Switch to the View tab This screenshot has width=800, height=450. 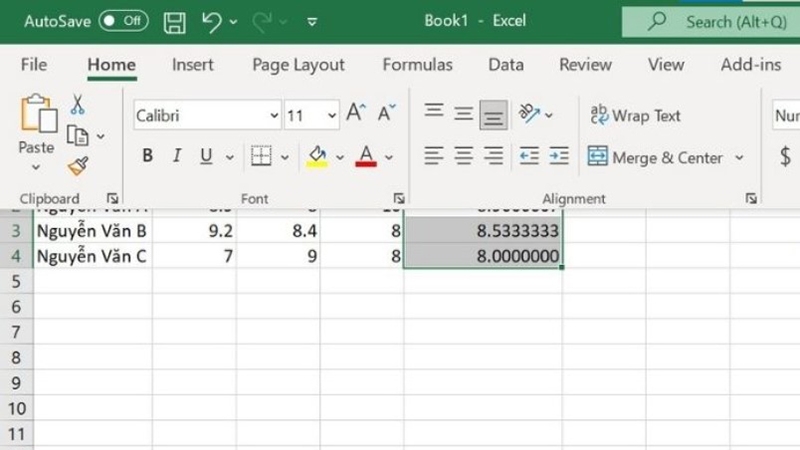coord(666,65)
